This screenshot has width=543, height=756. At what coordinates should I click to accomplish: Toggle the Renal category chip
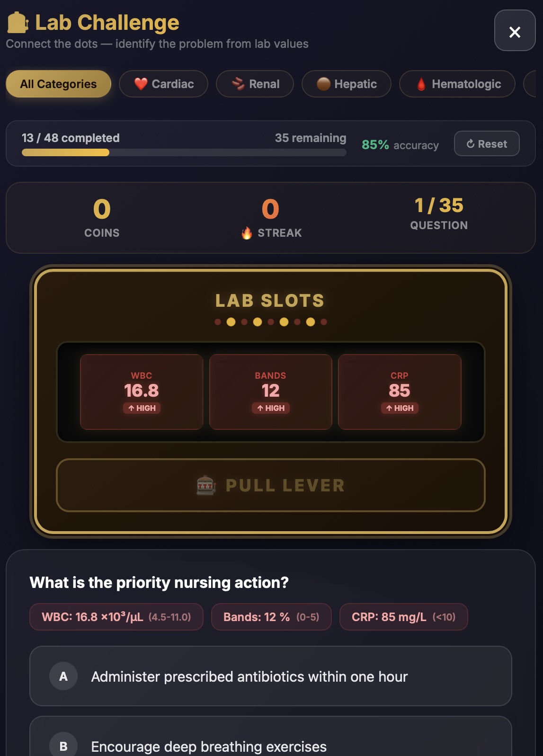click(255, 84)
